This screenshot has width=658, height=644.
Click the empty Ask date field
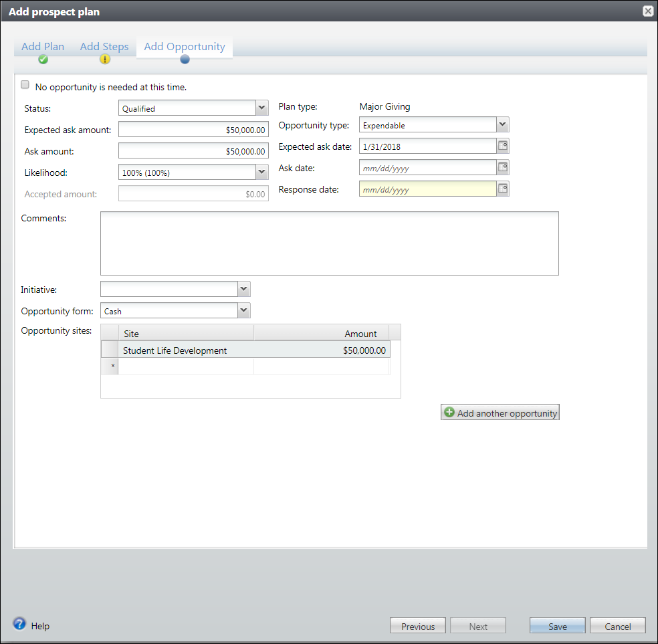[428, 167]
